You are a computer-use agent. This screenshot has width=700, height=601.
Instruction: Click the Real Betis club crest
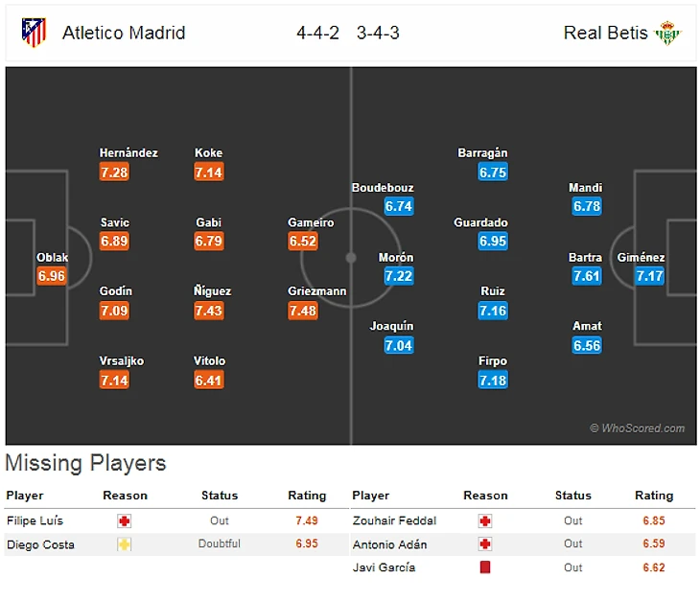point(667,33)
